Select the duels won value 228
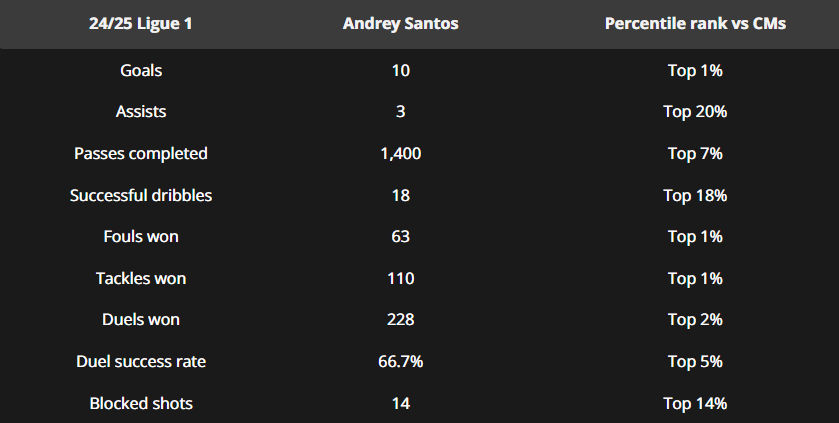Viewport: 839px width, 423px height. pyautogui.click(x=400, y=320)
